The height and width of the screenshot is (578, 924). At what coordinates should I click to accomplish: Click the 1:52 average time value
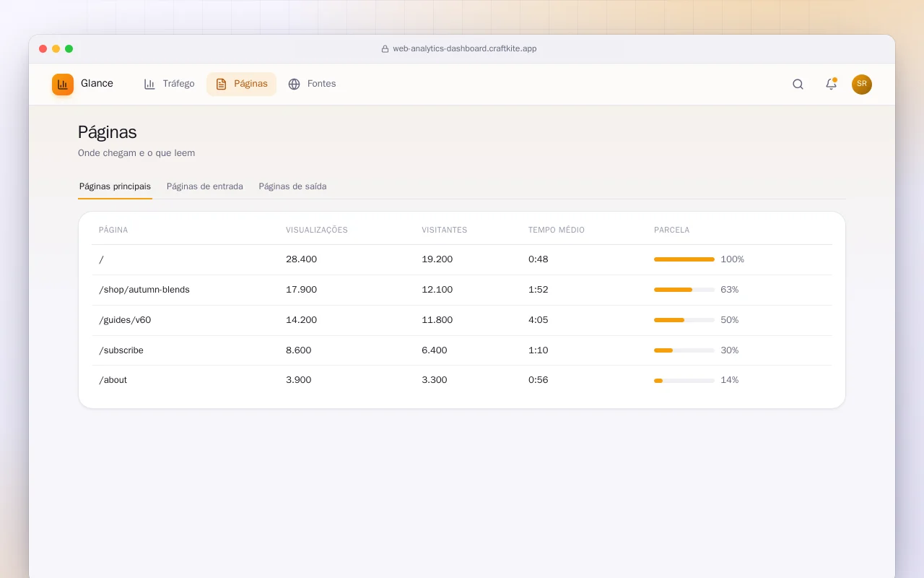point(539,290)
